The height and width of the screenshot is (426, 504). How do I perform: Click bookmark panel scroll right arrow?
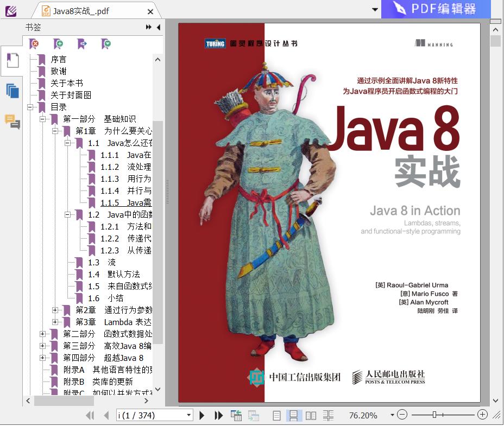146,400
